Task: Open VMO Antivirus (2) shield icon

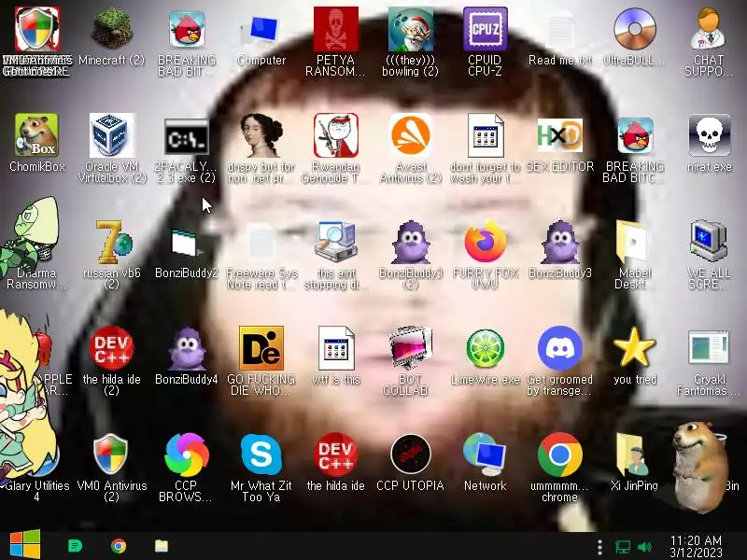Action: [x=111, y=455]
